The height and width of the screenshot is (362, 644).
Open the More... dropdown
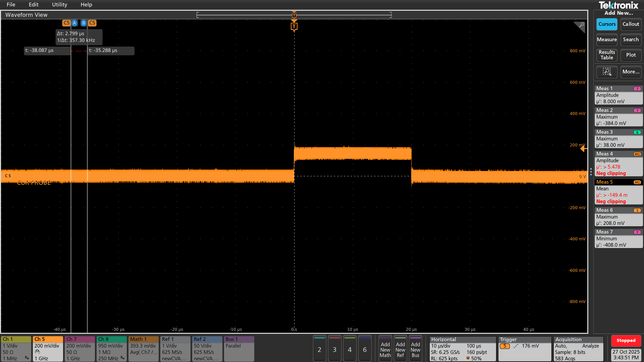pyautogui.click(x=631, y=72)
